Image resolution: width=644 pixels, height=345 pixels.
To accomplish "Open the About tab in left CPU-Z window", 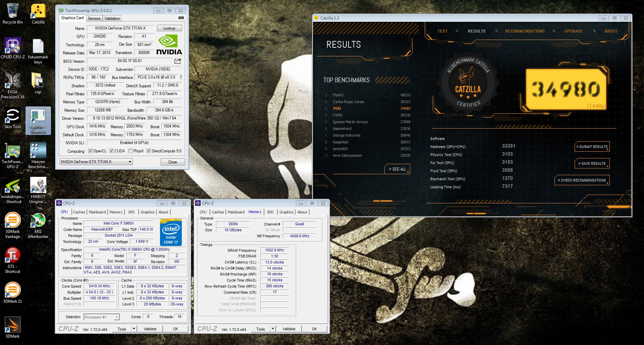I will pos(163,212).
